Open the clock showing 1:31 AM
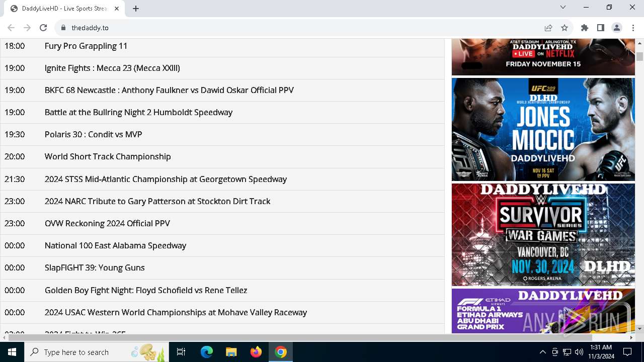This screenshot has height=362, width=644. [x=600, y=352]
